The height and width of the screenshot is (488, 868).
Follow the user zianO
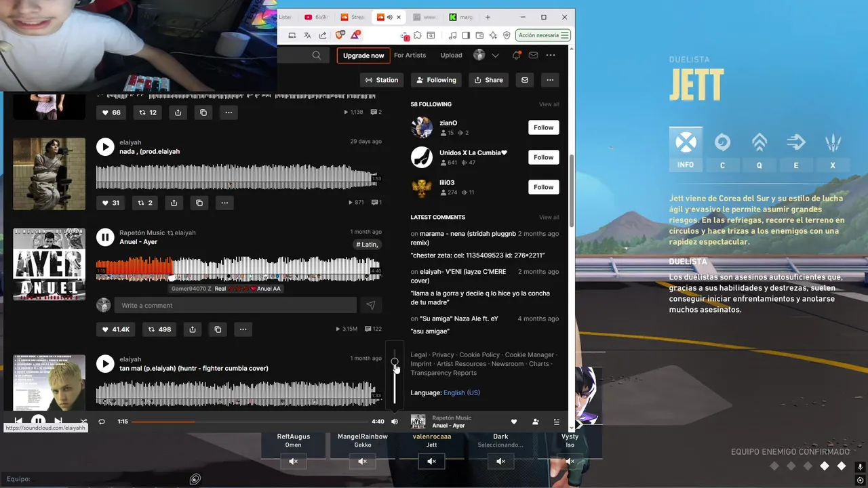pyautogui.click(x=543, y=127)
